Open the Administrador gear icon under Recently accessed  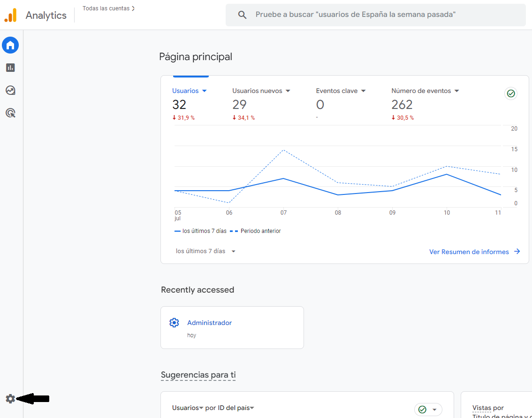click(174, 323)
